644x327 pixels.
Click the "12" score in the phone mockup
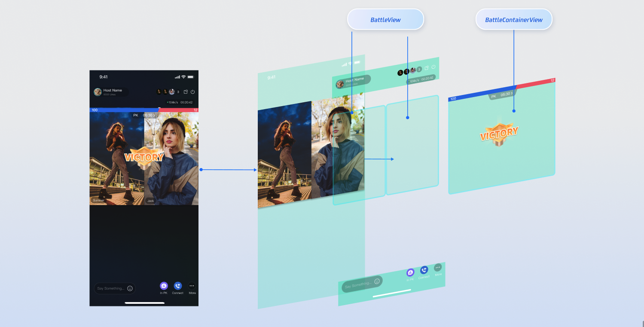195,110
